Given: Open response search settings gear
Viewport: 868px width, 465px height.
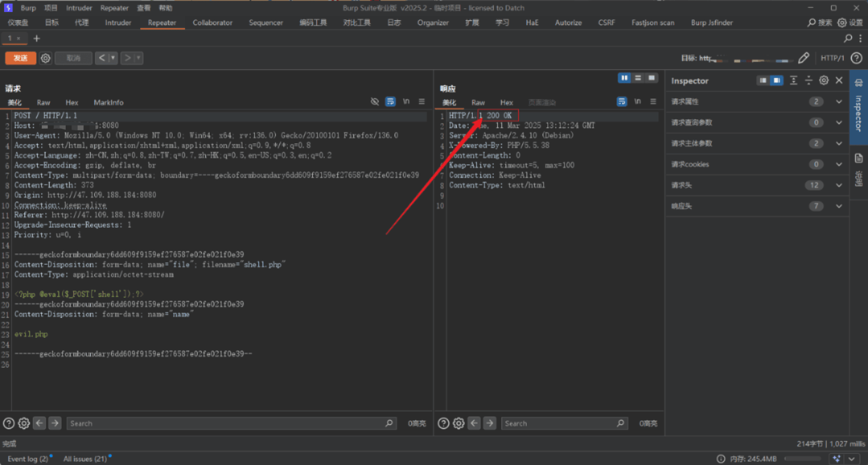Looking at the screenshot, I should (459, 423).
